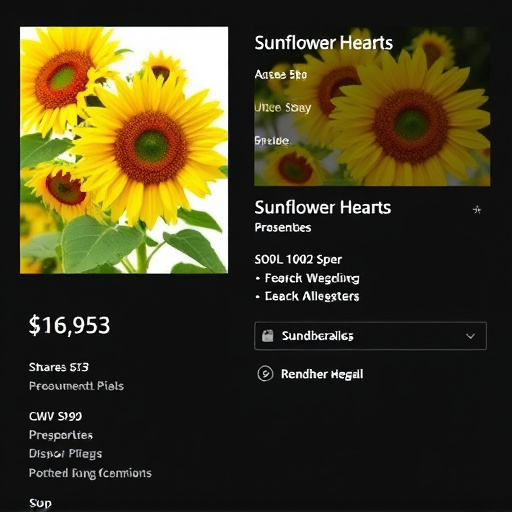512x512 pixels.
Task: Click the $16,953 price
Action: (x=69, y=325)
